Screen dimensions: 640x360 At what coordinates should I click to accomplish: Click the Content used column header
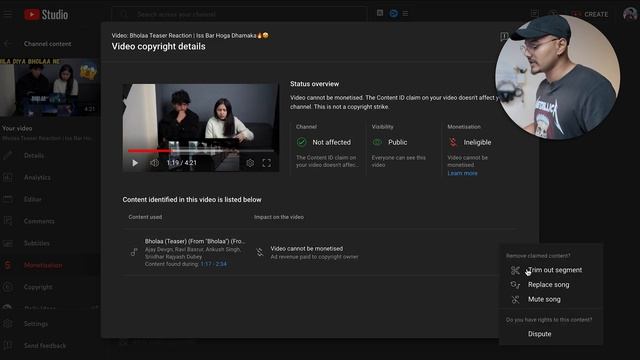coord(145,217)
